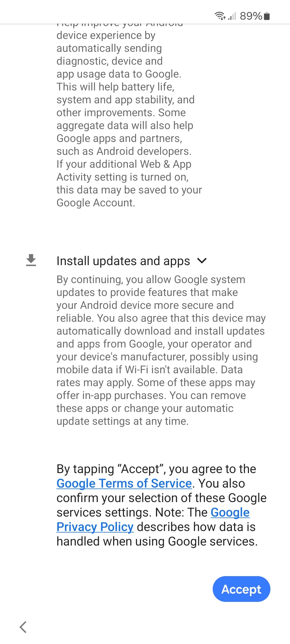
Task: Tap the 'Google Account.' text line
Action: pos(96,203)
